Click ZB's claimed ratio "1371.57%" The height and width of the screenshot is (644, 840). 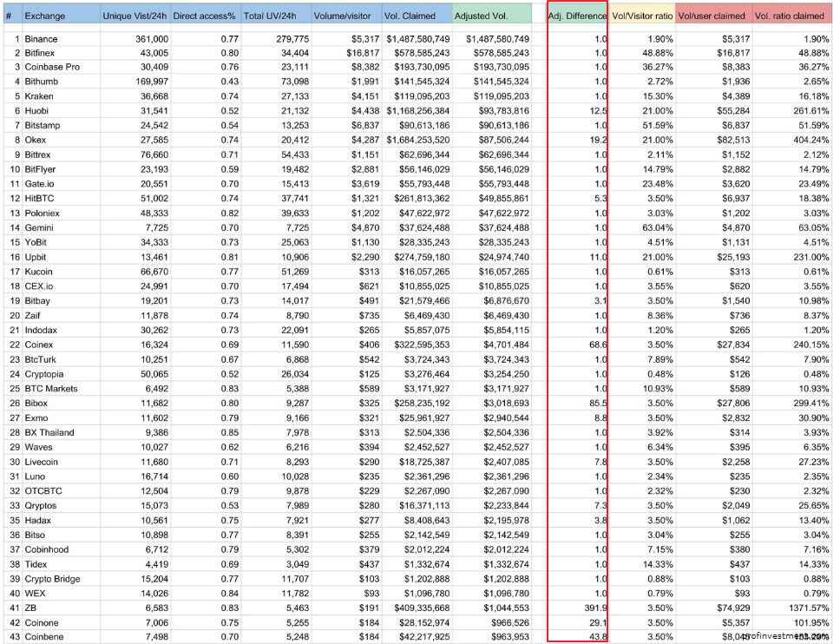click(809, 608)
